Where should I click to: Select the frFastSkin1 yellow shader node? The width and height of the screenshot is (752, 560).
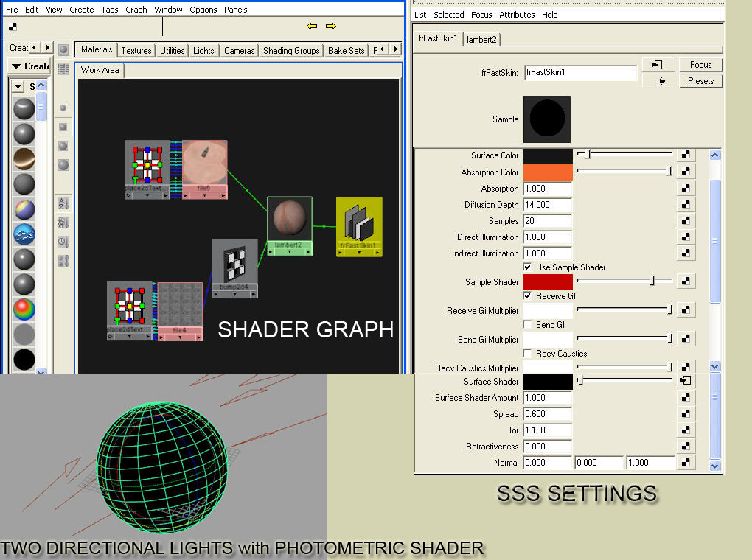point(359,226)
